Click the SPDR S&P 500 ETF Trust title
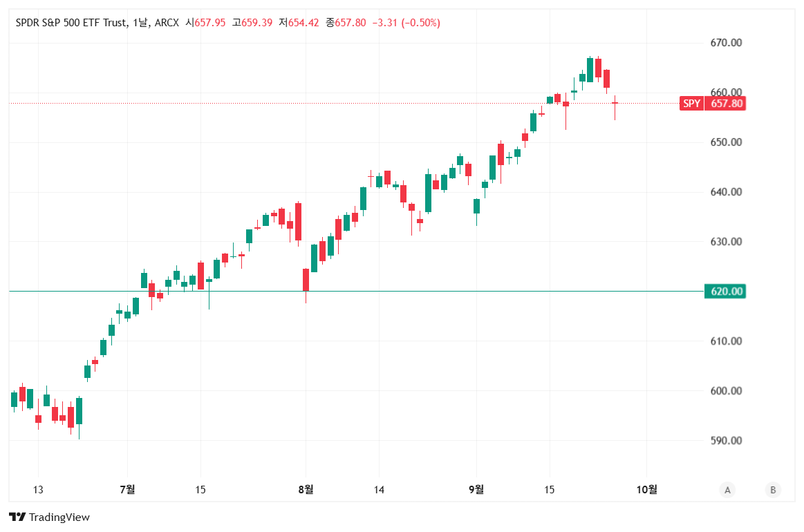Viewport: 804px width, 532px height. pyautogui.click(x=71, y=23)
